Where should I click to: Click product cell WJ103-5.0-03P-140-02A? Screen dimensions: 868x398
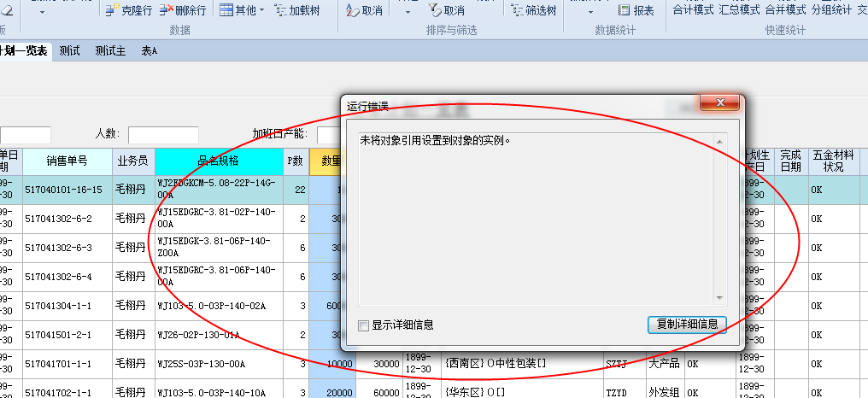(x=219, y=306)
